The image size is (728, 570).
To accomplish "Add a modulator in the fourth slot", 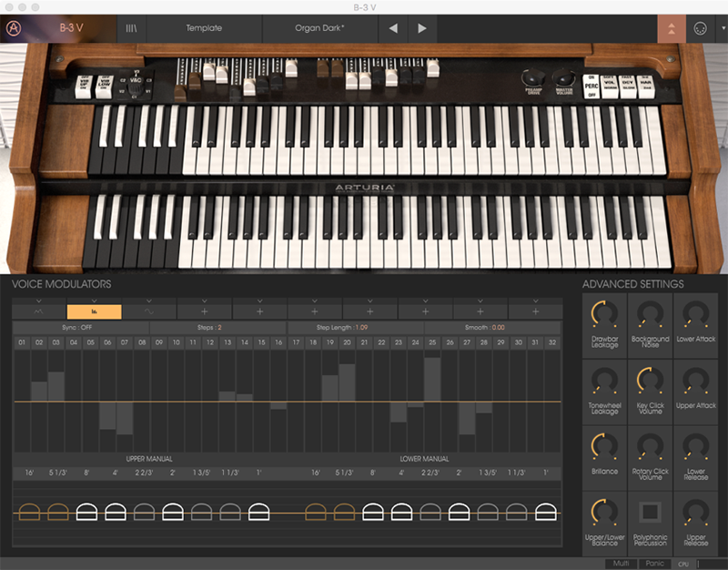I will (204, 311).
